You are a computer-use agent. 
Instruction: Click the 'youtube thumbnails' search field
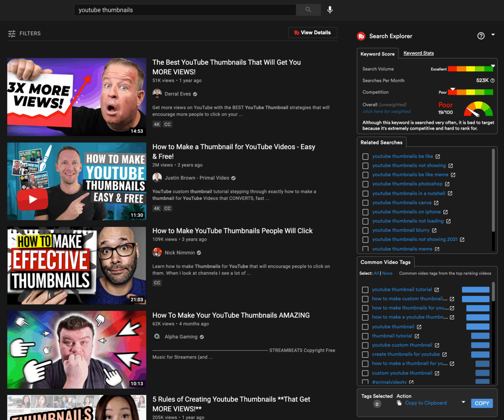click(x=185, y=10)
